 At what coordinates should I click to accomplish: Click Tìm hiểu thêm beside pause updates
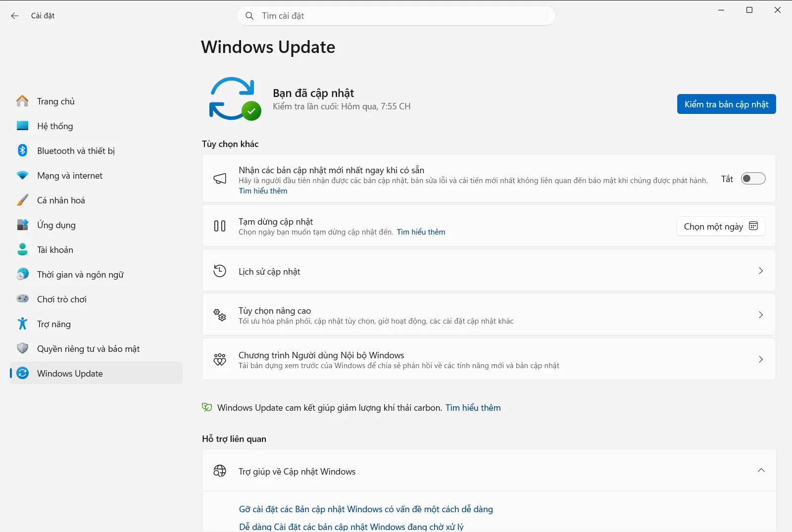421,232
